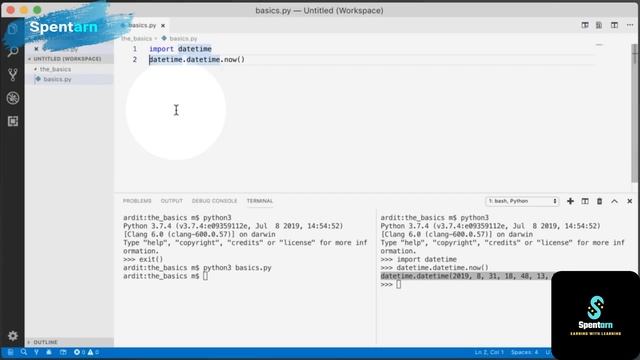Select the basics.py editor tab
The image size is (640, 360).
pos(142,25)
